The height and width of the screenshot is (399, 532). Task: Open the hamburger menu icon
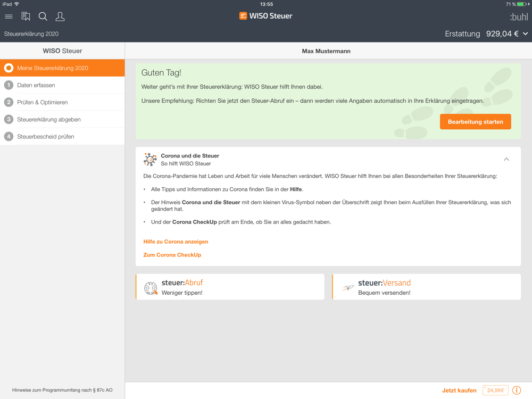click(9, 16)
